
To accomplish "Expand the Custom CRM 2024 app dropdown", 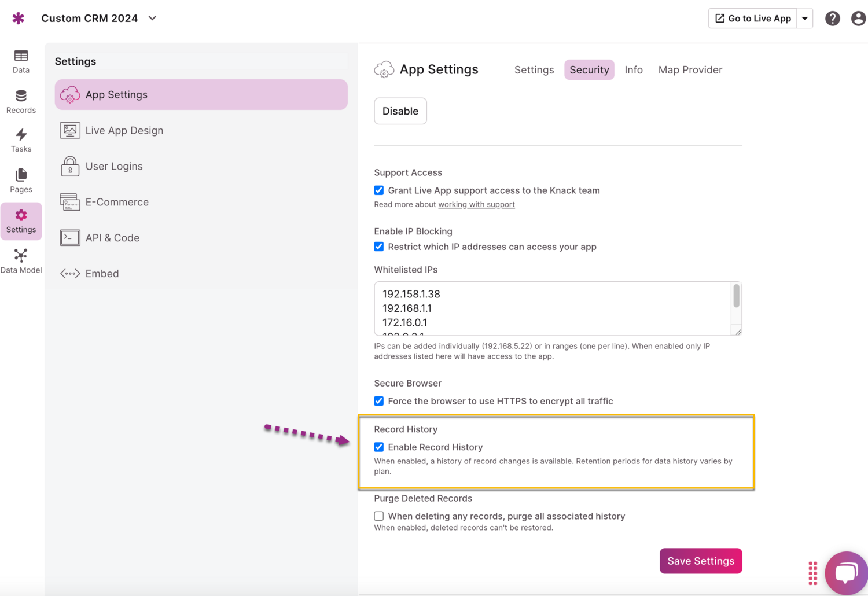I will (152, 19).
